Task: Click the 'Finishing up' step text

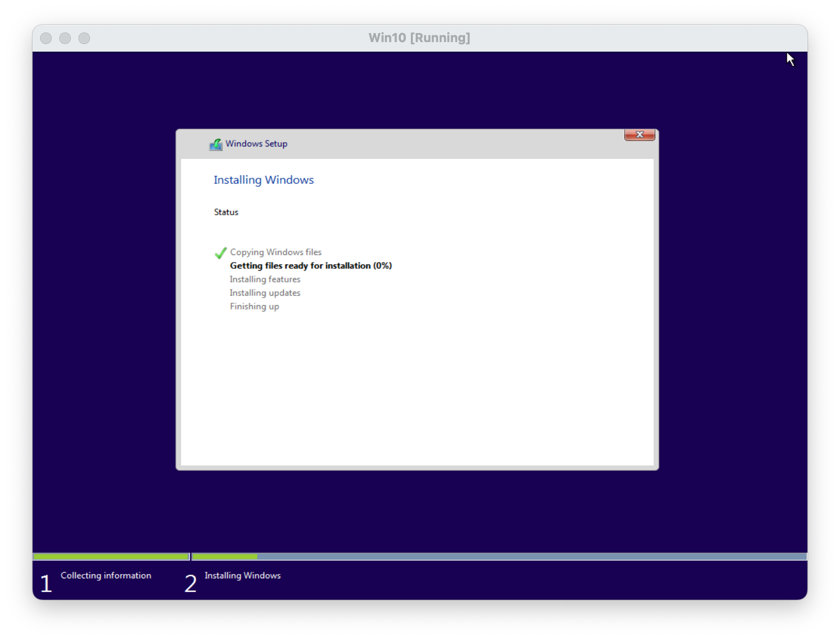Action: 254,307
